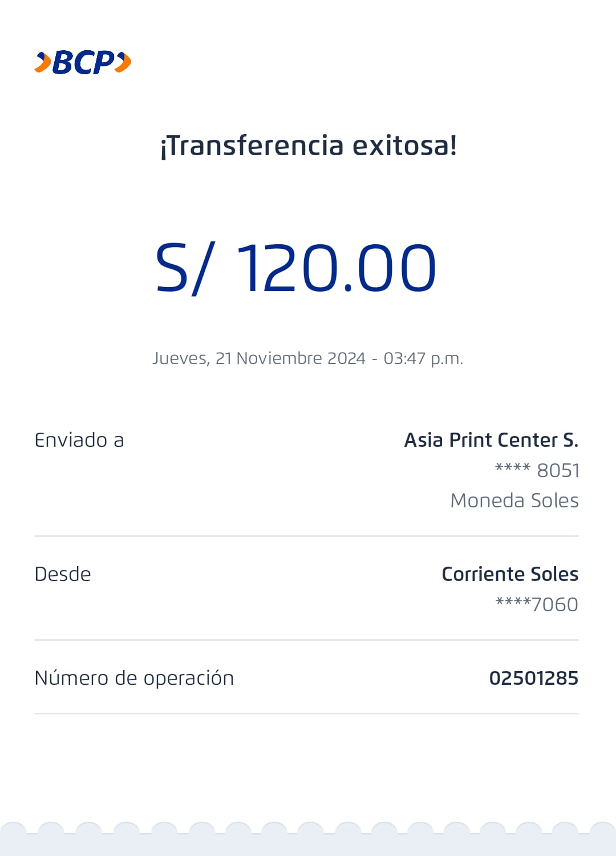Click the right orange chevron of the BCP logo

coord(123,62)
